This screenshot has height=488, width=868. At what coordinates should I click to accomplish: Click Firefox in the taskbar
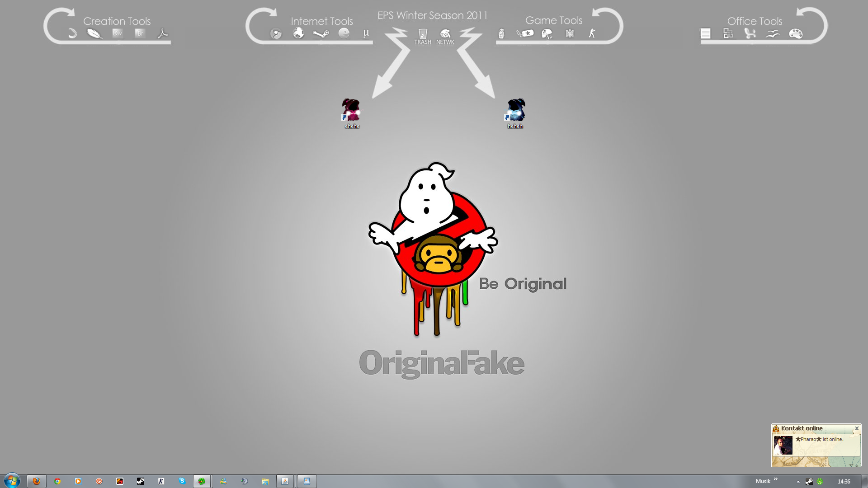(x=37, y=481)
